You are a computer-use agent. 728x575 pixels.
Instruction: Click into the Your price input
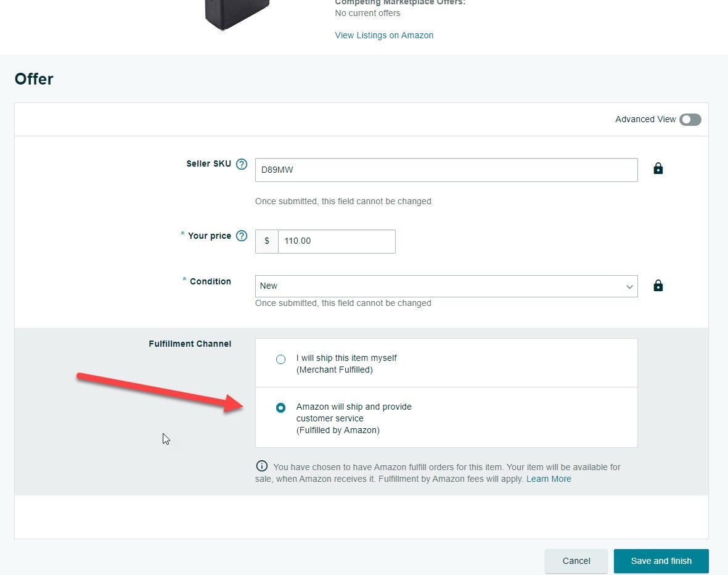click(337, 241)
